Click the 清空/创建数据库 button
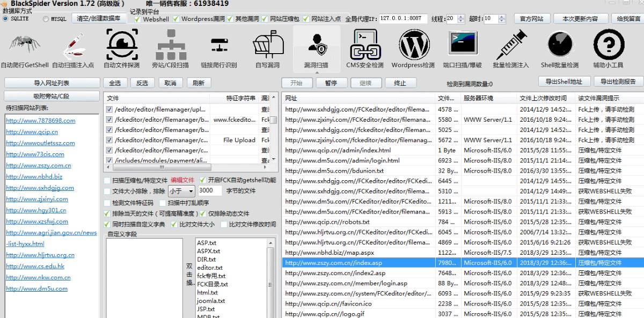644x318 pixels. coord(99,18)
